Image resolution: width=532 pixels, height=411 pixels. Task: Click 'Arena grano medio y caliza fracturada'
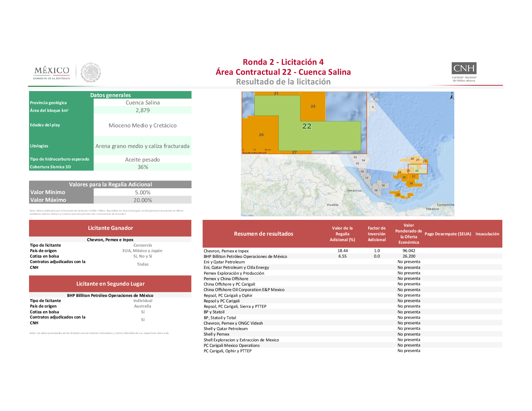pos(143,146)
